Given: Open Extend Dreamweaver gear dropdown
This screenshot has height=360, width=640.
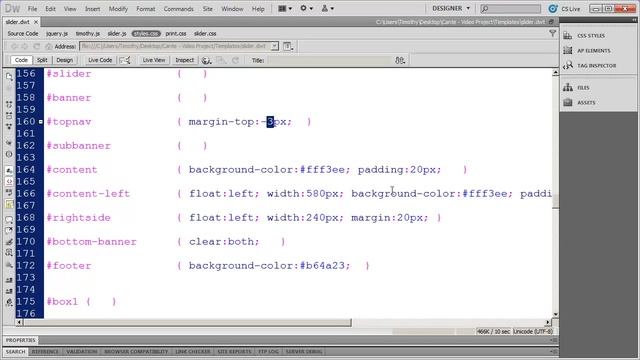Looking at the screenshot, I should (x=307, y=8).
